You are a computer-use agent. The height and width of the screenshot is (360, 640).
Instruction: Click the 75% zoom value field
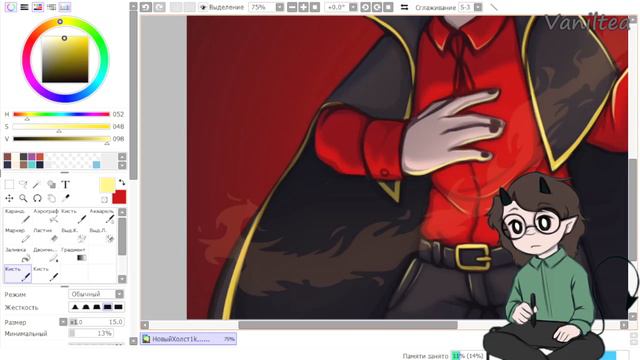262,7
